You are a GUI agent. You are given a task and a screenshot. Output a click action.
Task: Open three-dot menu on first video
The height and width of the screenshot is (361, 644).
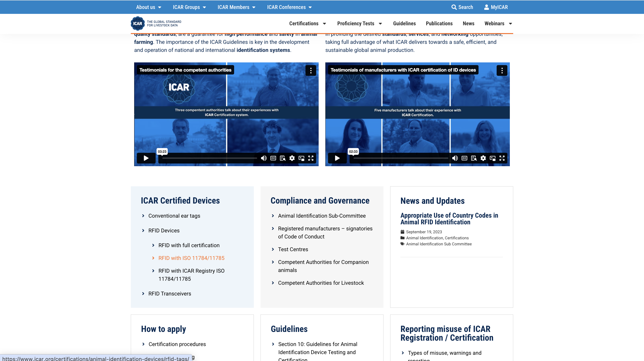click(311, 70)
